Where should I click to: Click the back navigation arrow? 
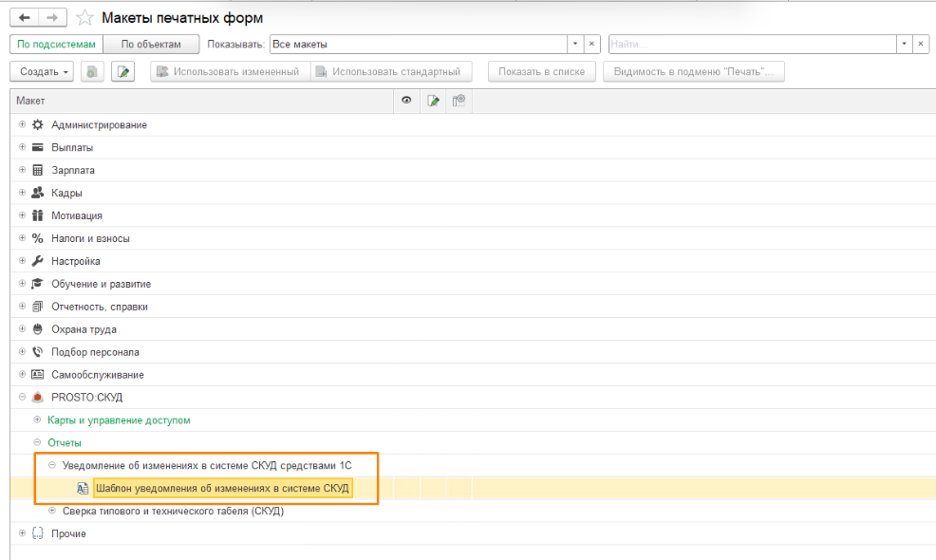tap(24, 17)
